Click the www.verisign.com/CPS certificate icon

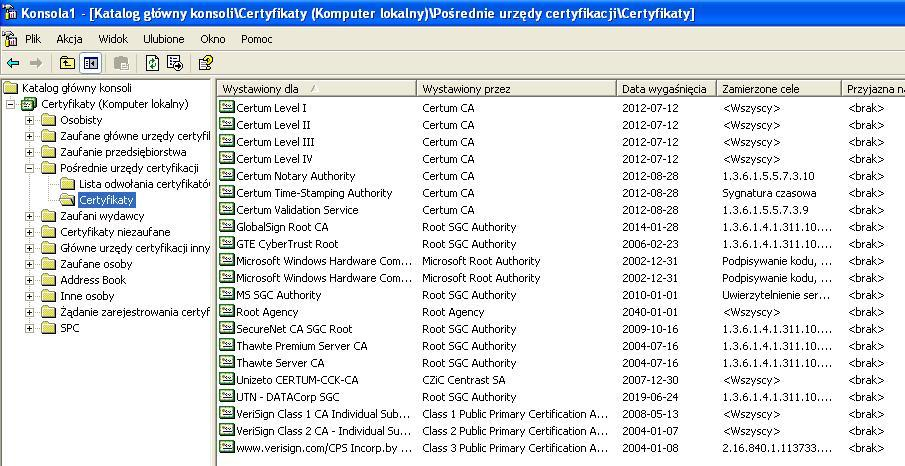tap(227, 448)
